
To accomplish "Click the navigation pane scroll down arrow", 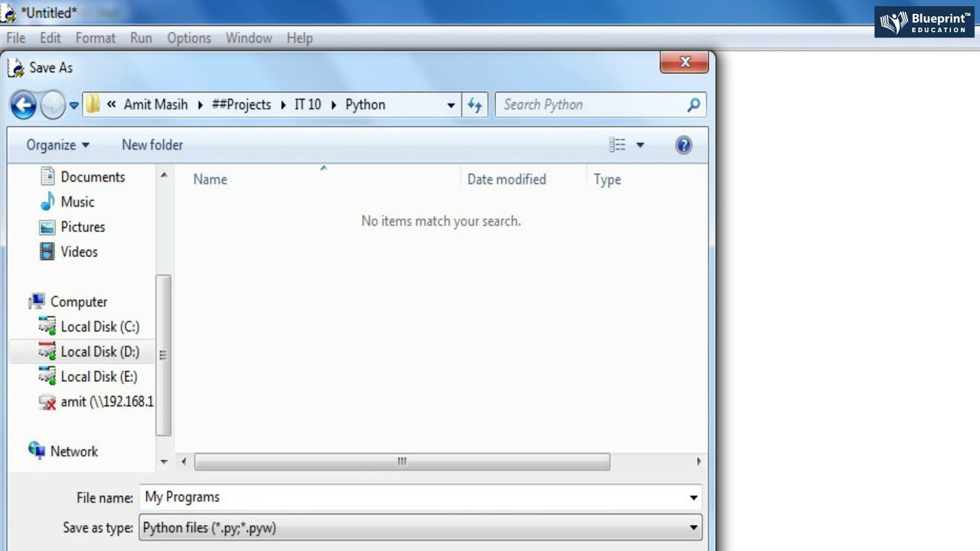I will [164, 461].
